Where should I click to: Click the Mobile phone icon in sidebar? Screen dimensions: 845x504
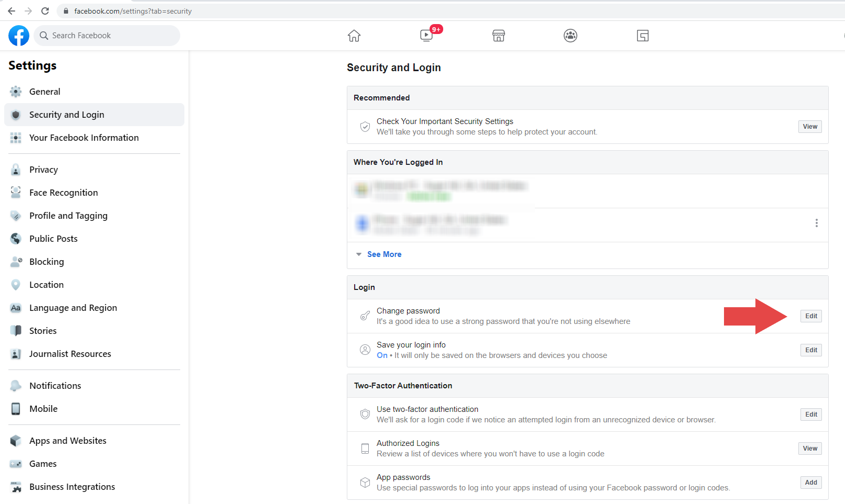point(16,409)
